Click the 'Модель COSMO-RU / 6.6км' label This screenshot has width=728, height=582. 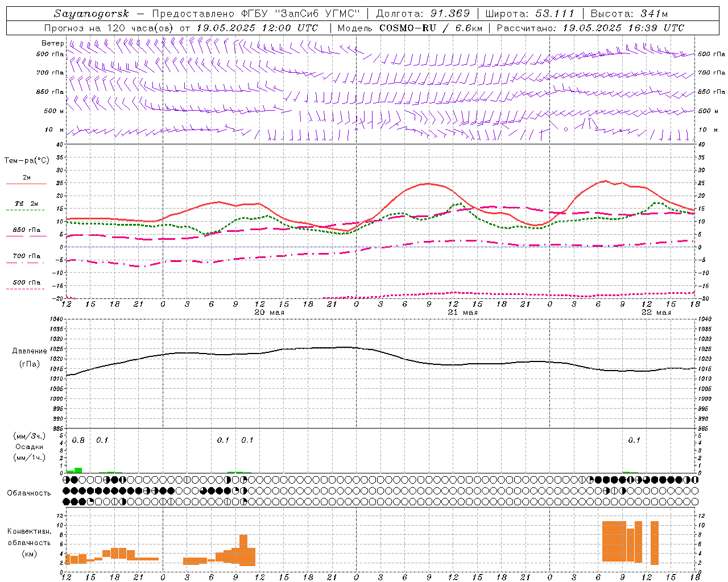(x=410, y=28)
